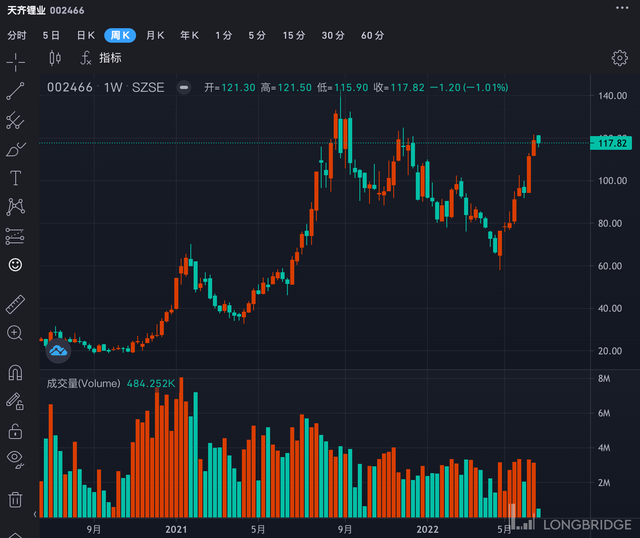The width and height of the screenshot is (640, 538).
Task: Select the text annotation tool
Action: [16, 178]
